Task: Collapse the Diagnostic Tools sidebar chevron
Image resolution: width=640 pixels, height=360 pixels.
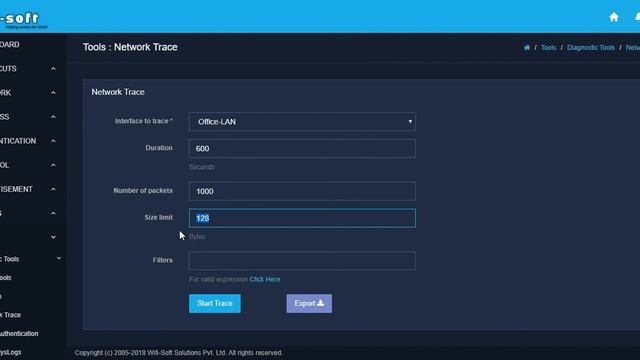Action: (59, 258)
